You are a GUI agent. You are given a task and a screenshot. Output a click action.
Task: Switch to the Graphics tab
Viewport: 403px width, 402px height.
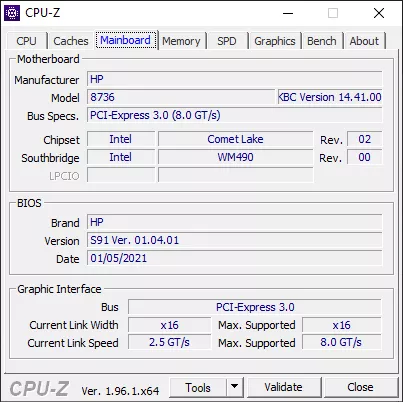point(275,41)
